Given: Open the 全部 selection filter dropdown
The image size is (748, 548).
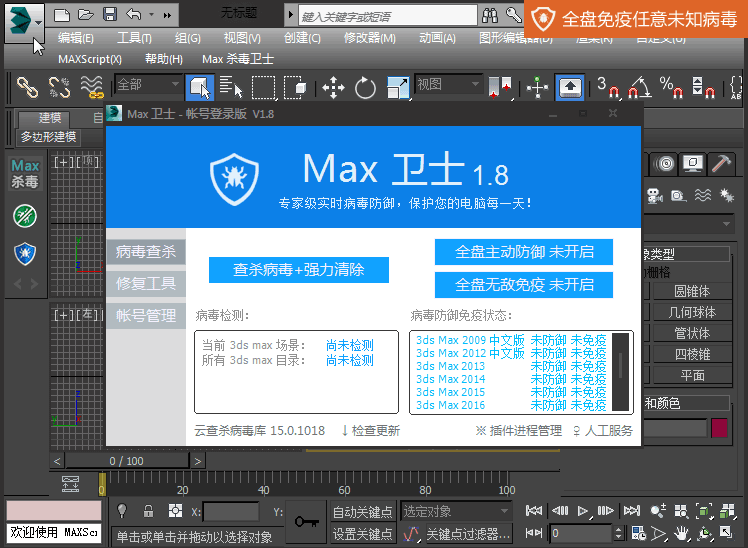Looking at the screenshot, I should (x=148, y=85).
